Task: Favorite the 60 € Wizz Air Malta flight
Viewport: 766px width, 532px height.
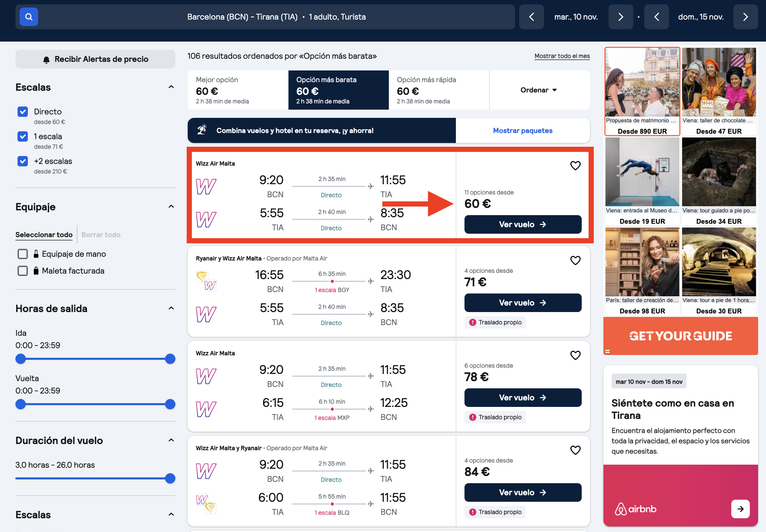Action: tap(575, 166)
